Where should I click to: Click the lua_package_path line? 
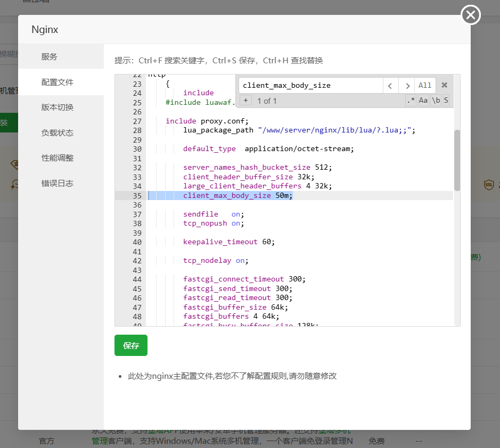click(x=299, y=130)
